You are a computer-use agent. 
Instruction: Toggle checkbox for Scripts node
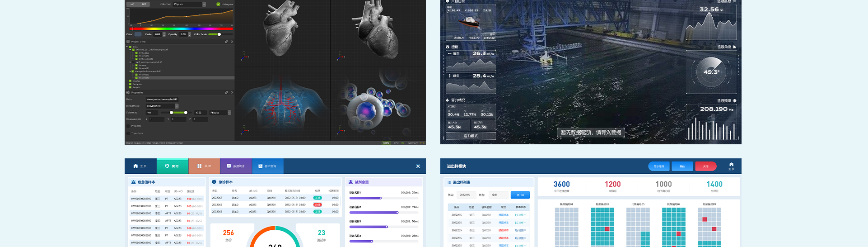pos(131,87)
